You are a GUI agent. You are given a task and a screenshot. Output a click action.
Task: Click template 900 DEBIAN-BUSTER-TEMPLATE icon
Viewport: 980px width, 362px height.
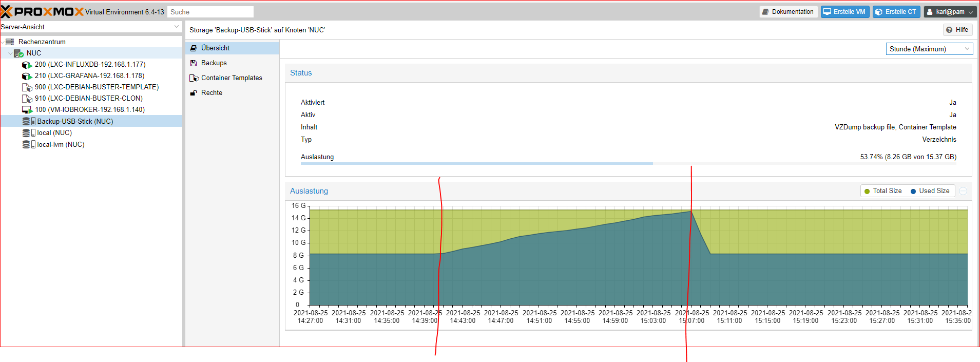[27, 87]
